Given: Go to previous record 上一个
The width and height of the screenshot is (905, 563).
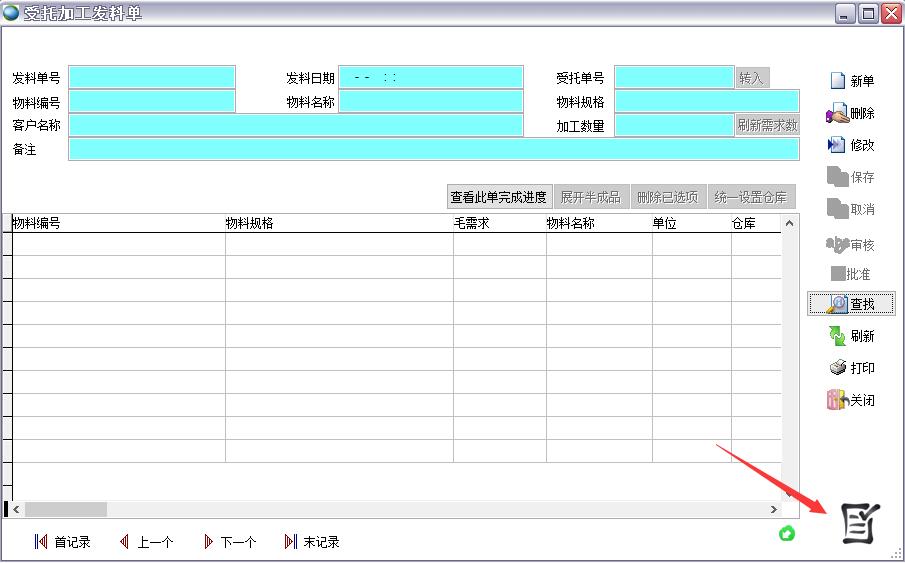Looking at the screenshot, I should pos(146,542).
